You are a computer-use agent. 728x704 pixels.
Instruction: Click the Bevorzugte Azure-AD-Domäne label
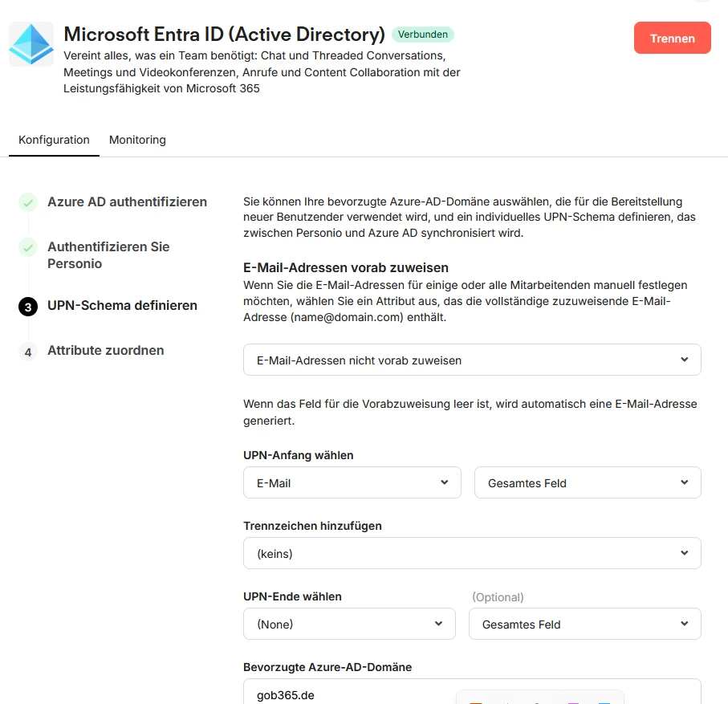(327, 667)
